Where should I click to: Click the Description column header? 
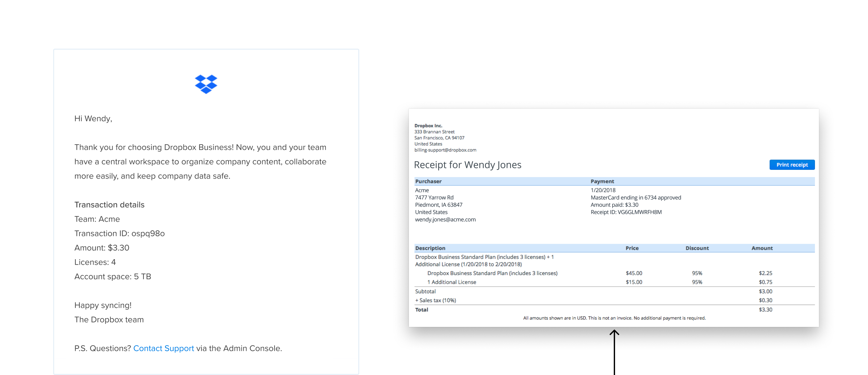[x=430, y=248]
